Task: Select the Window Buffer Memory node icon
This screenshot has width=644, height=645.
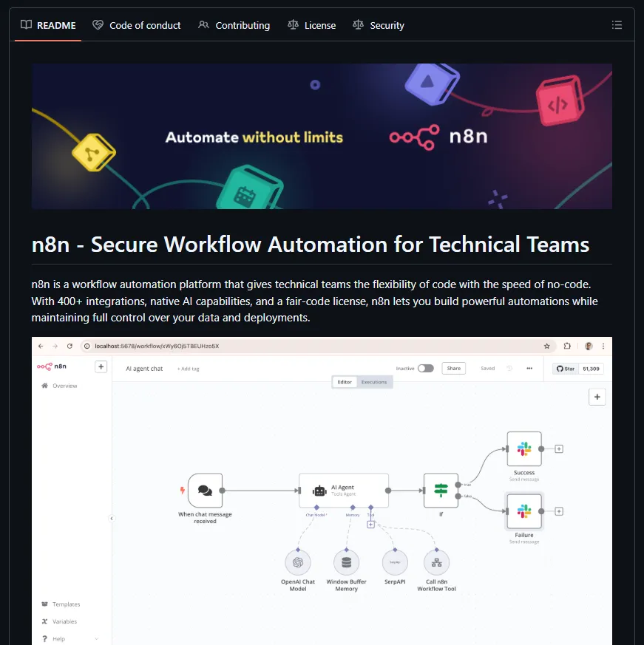Action: [x=346, y=562]
